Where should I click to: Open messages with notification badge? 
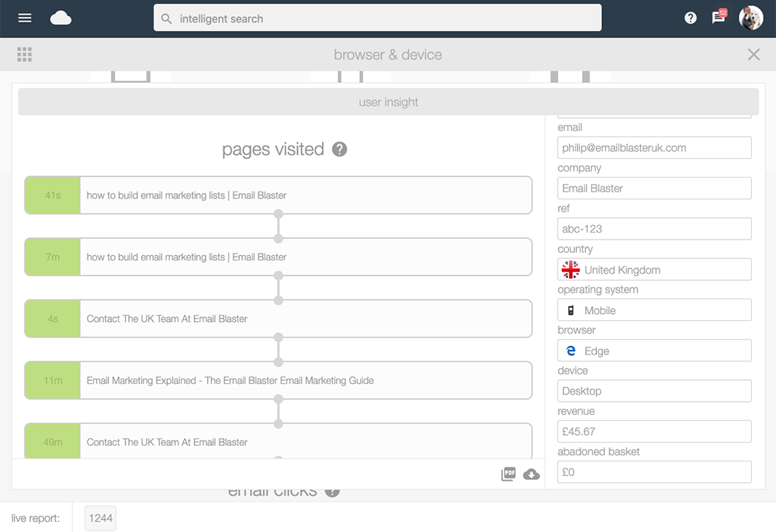pos(719,17)
